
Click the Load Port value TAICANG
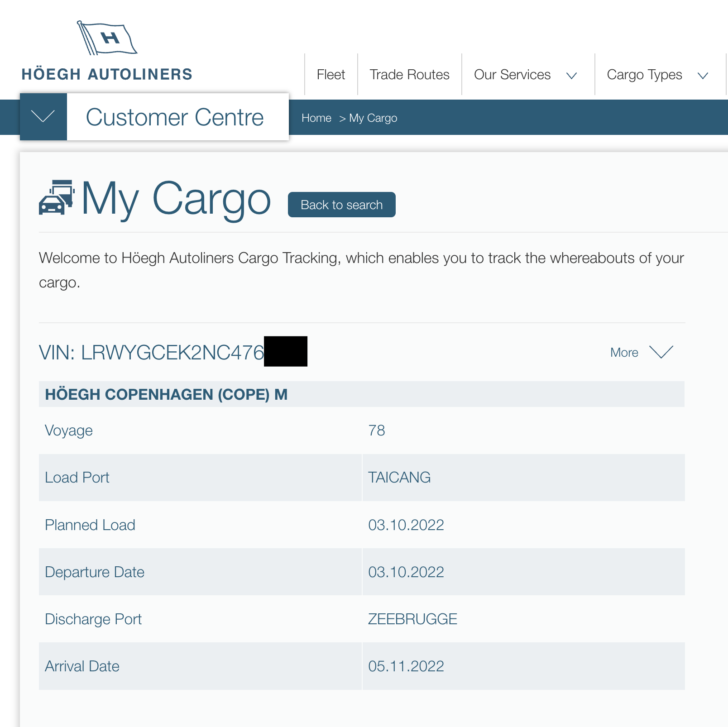(x=399, y=478)
